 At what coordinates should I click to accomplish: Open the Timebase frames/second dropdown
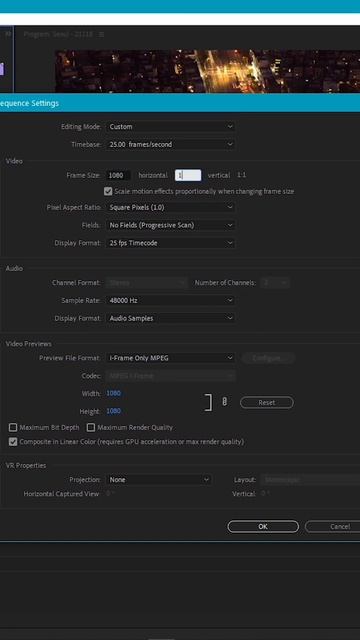click(x=170, y=144)
